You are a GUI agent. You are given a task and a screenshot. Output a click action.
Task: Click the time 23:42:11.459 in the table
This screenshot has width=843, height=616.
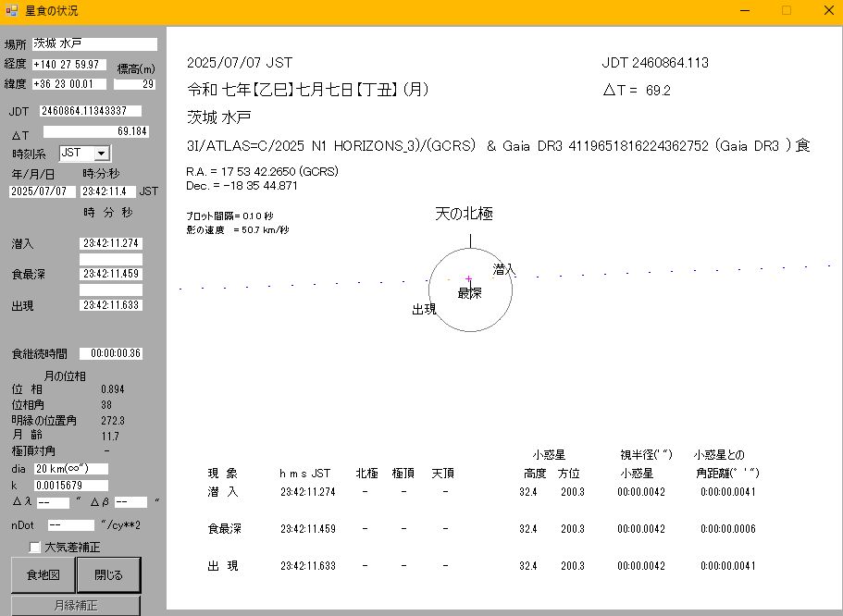pos(308,529)
